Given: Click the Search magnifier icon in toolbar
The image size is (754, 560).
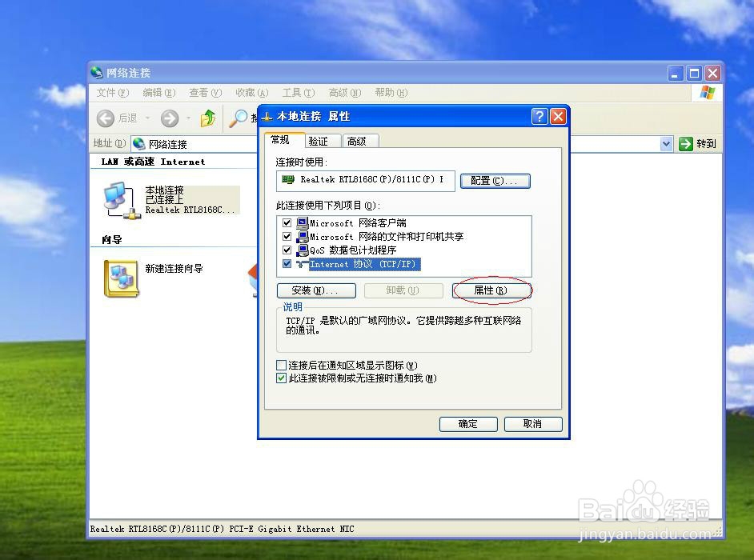Looking at the screenshot, I should tap(238, 118).
